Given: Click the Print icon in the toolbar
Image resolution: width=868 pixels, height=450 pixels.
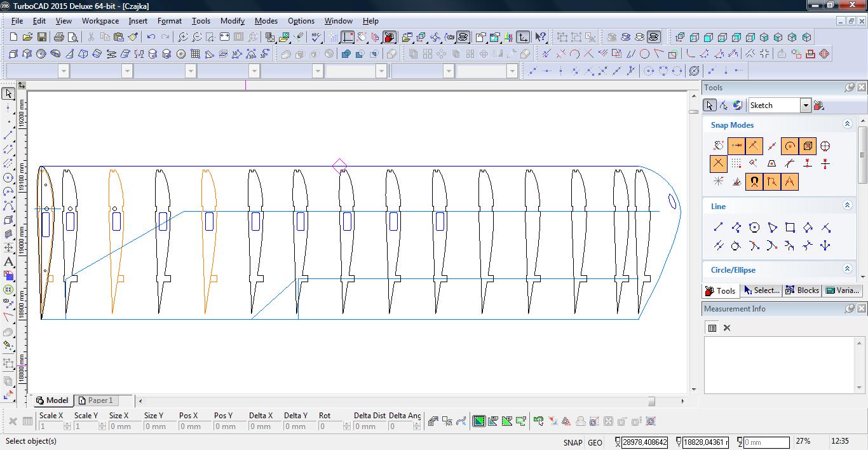Looking at the screenshot, I should (60, 37).
